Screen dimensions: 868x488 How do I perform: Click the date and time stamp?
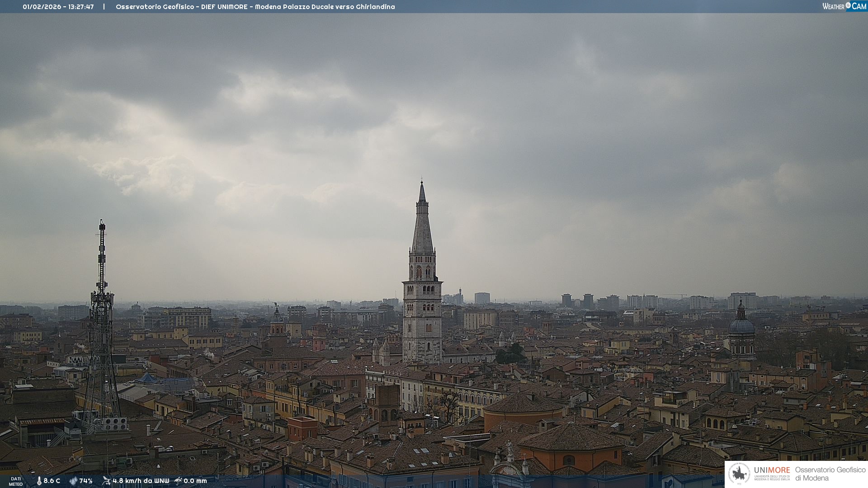click(x=58, y=7)
